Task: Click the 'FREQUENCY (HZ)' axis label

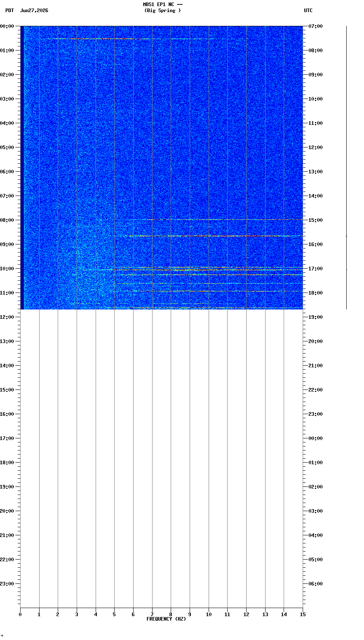Action: click(166, 619)
